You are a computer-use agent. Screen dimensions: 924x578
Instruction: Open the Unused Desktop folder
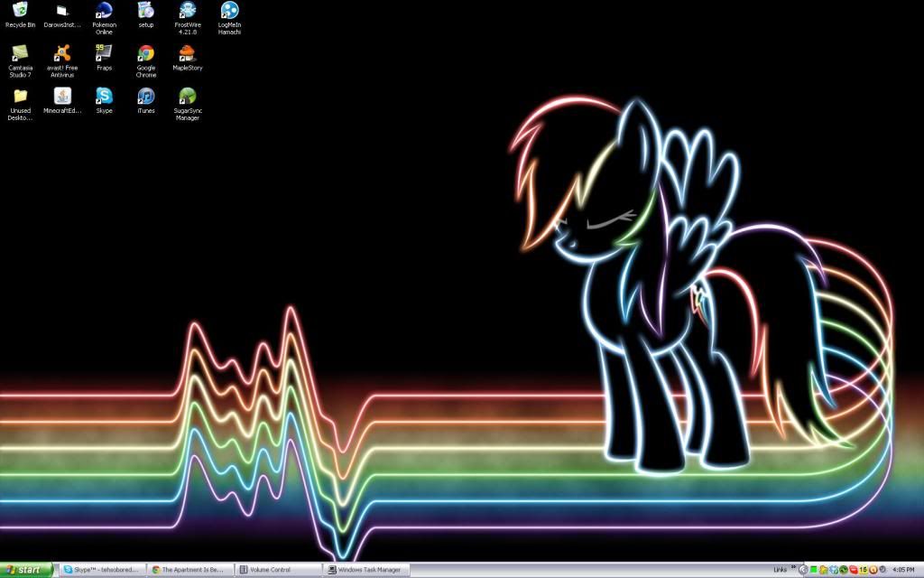(20, 97)
